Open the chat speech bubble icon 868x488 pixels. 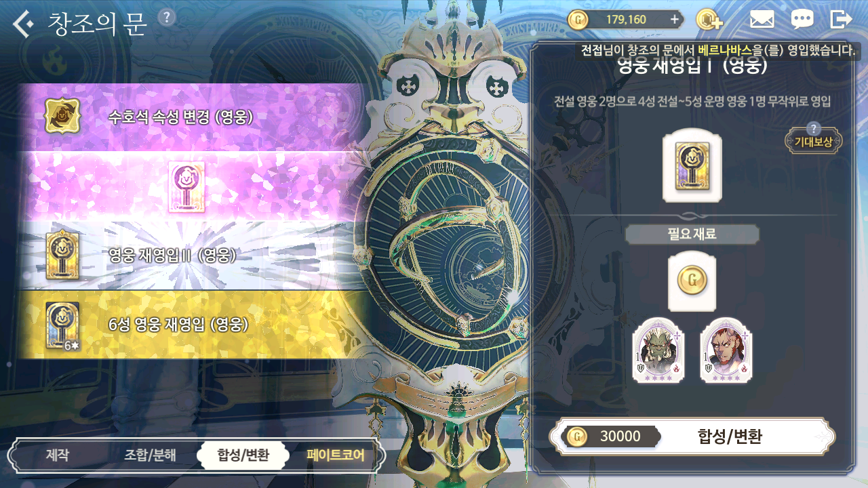(802, 19)
